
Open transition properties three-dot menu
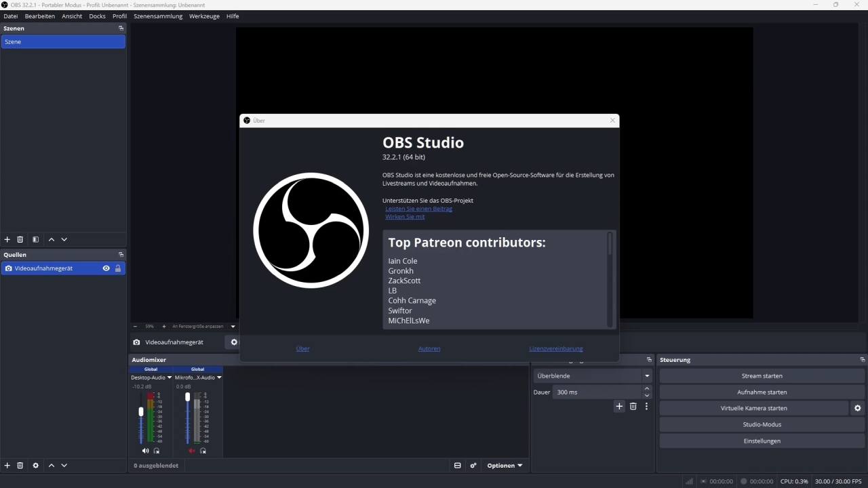646,406
